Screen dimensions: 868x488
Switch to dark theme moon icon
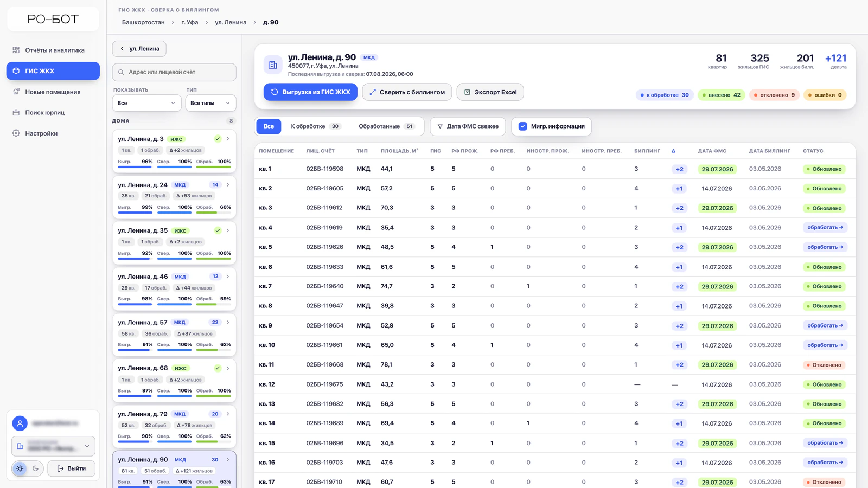click(36, 468)
